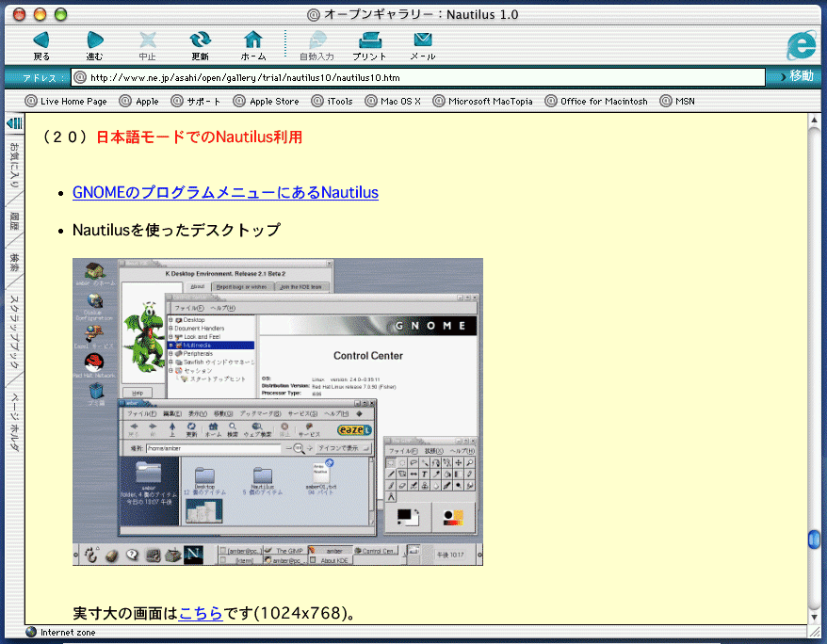Open the Mac OS X favorite
The width and height of the screenshot is (827, 644).
tap(393, 101)
